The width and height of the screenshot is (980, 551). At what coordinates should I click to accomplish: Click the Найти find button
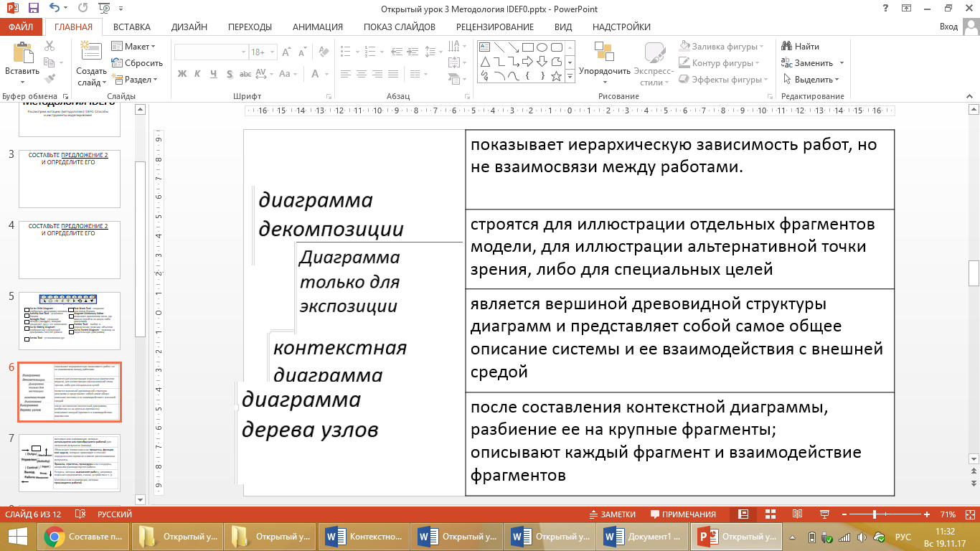tap(801, 47)
